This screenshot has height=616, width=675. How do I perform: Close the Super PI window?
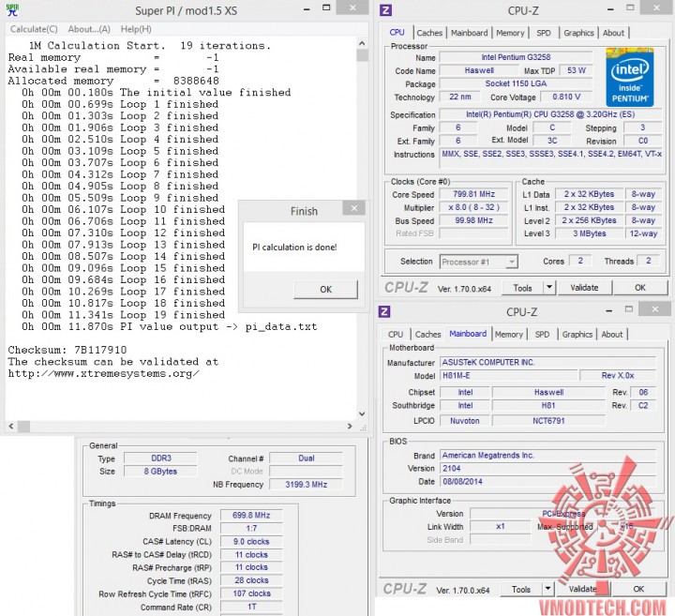pos(352,8)
